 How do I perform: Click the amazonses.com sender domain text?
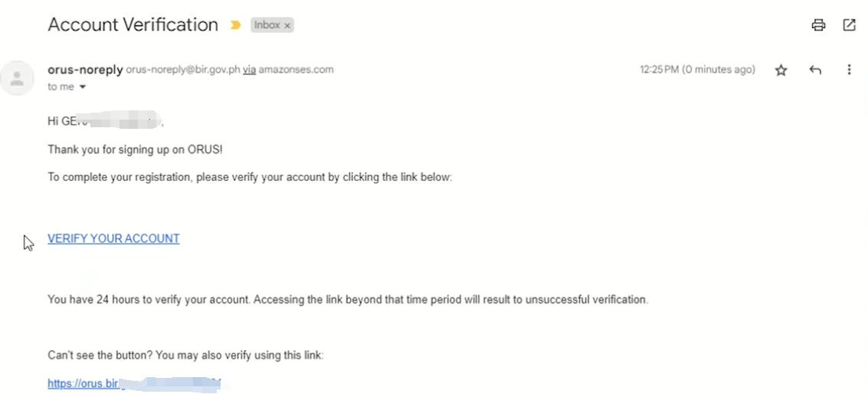(x=296, y=70)
